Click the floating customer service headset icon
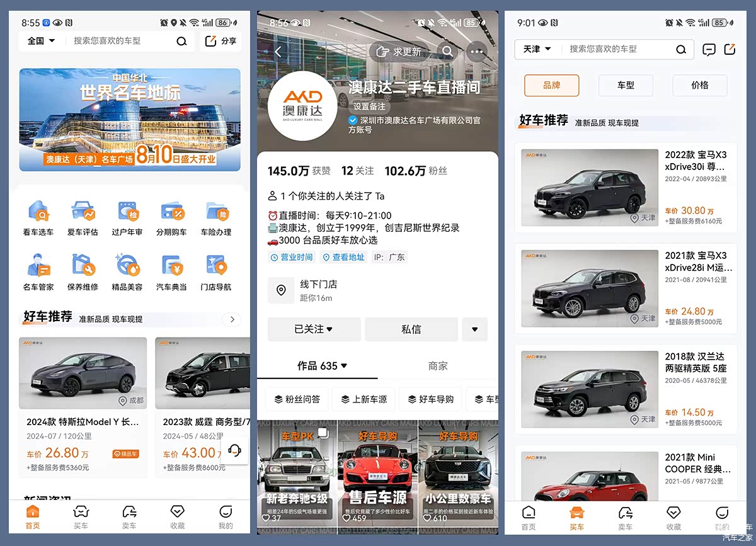Image resolution: width=756 pixels, height=546 pixels. [x=235, y=450]
